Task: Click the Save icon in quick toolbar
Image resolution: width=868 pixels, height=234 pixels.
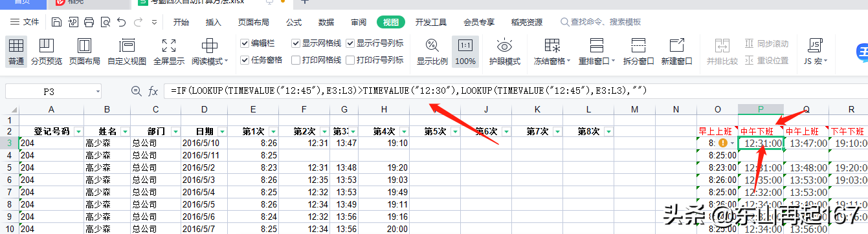Action: (x=56, y=23)
